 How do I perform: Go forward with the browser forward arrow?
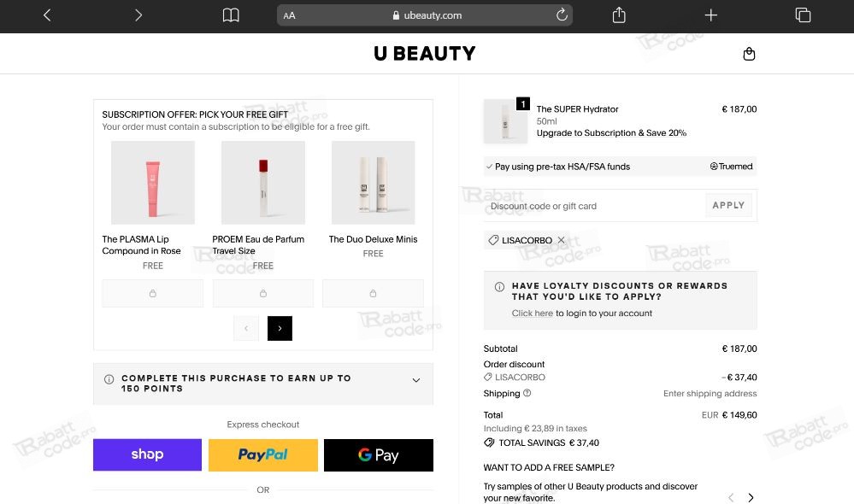tap(138, 15)
